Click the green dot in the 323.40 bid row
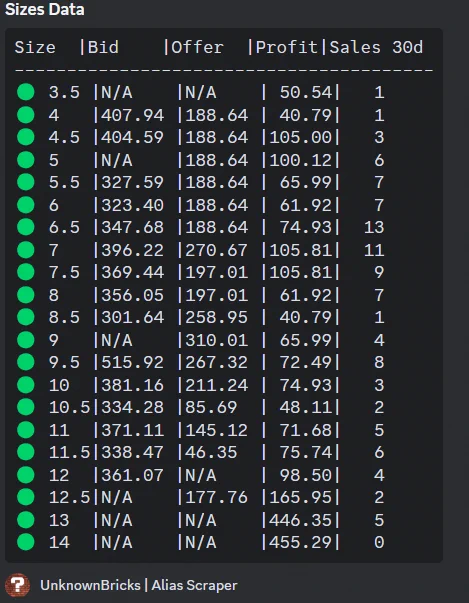The height and width of the screenshot is (603, 469). [26, 205]
